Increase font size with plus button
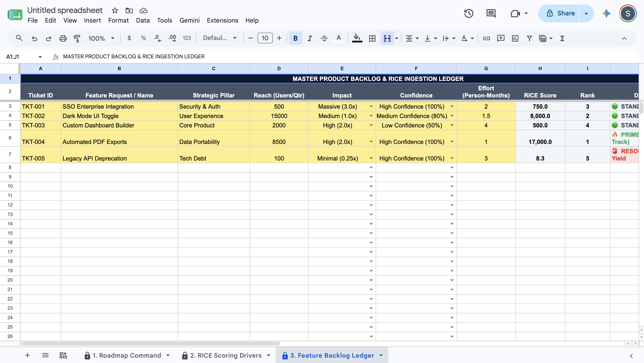This screenshot has width=644, height=363. pos(279,38)
